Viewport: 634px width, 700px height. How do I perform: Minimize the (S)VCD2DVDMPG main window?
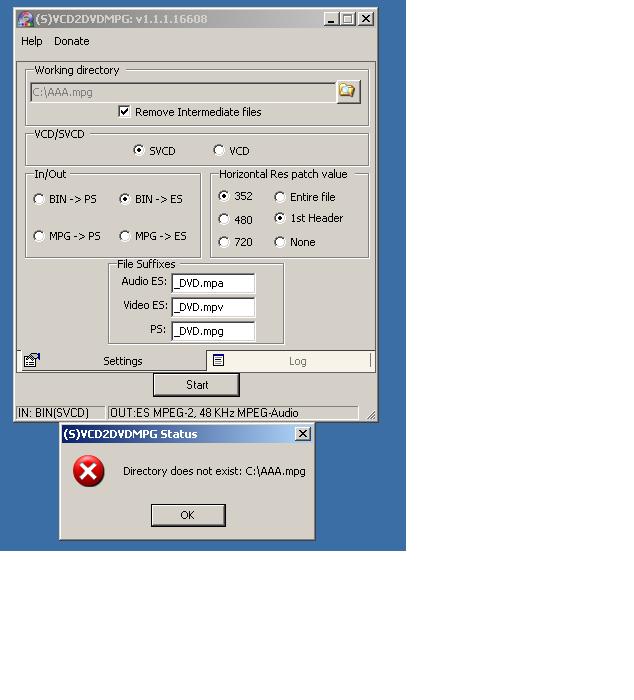pos(331,19)
